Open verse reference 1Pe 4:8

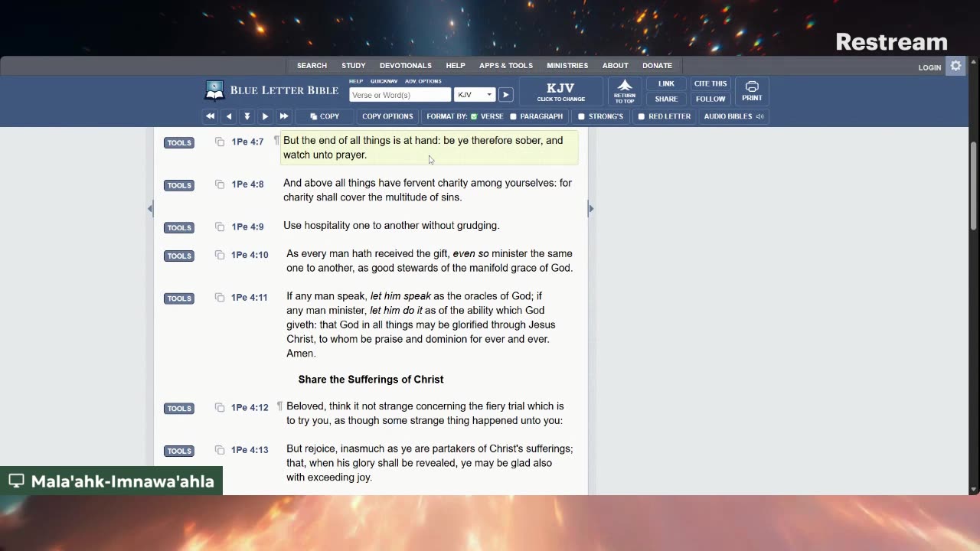(247, 184)
